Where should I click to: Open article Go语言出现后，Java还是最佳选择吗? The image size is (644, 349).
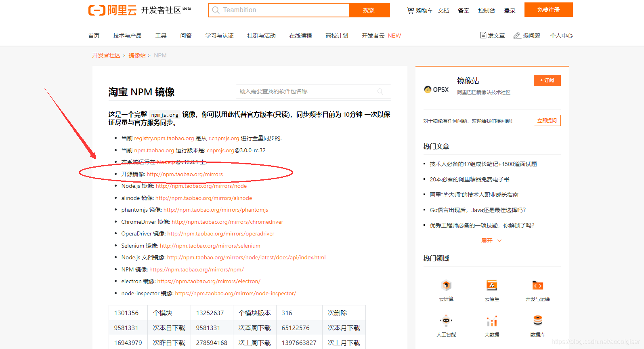pyautogui.click(x=478, y=210)
